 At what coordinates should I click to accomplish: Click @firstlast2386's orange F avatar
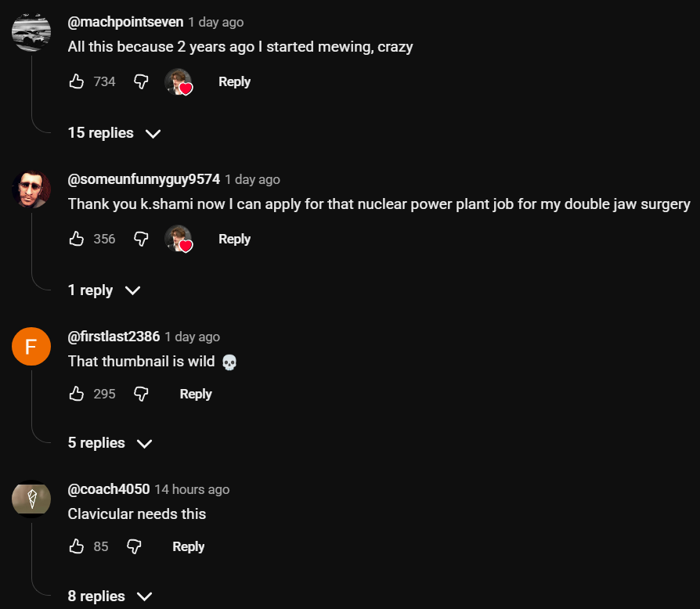pyautogui.click(x=31, y=347)
